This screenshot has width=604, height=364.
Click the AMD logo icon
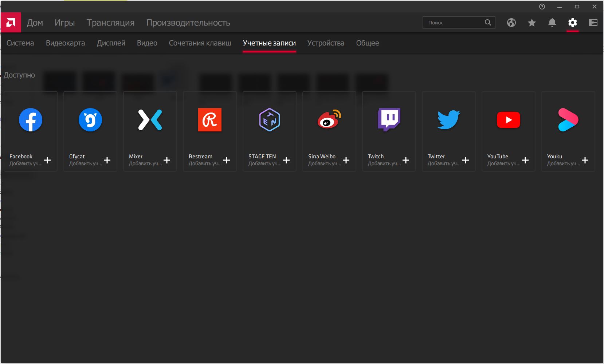click(11, 23)
